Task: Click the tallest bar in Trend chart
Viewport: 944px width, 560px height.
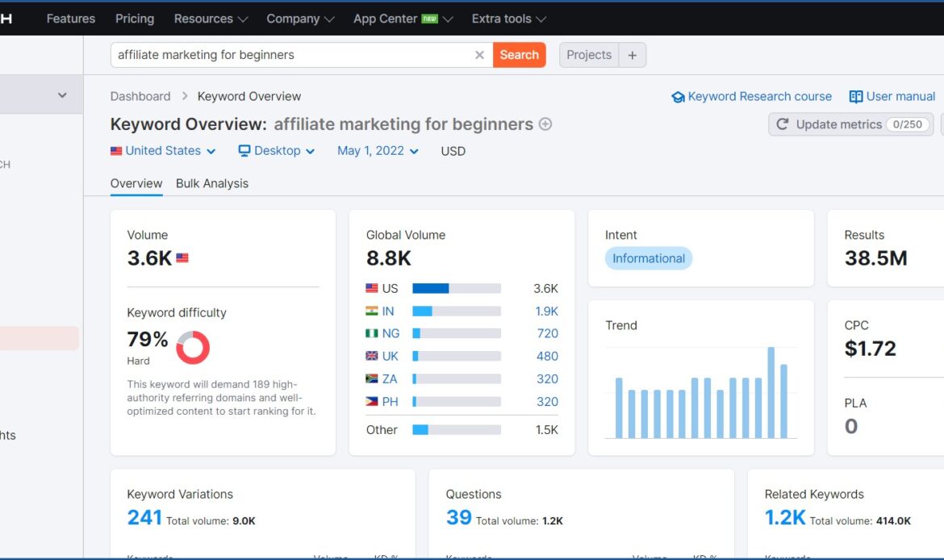Action: [771, 393]
